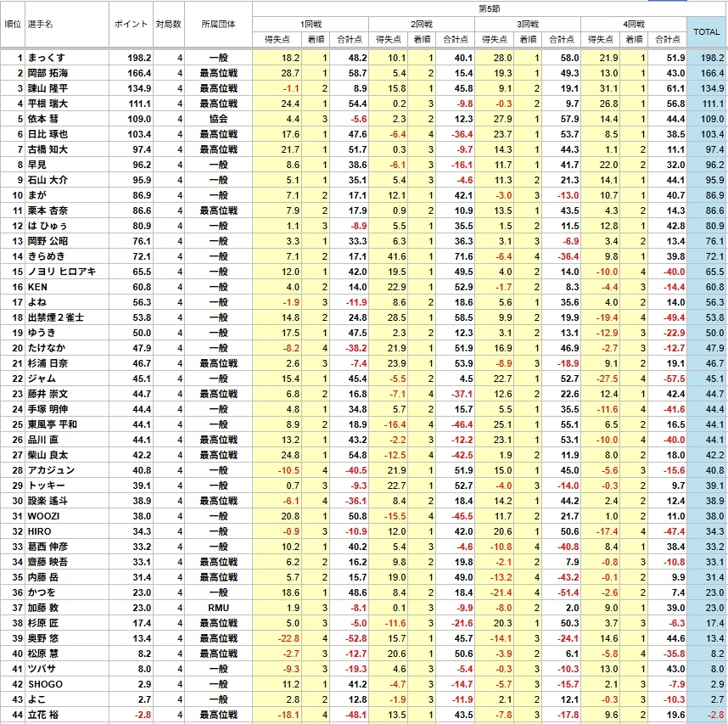Select player name 依本 彗
Screen dimensions: 728x724
pos(43,119)
